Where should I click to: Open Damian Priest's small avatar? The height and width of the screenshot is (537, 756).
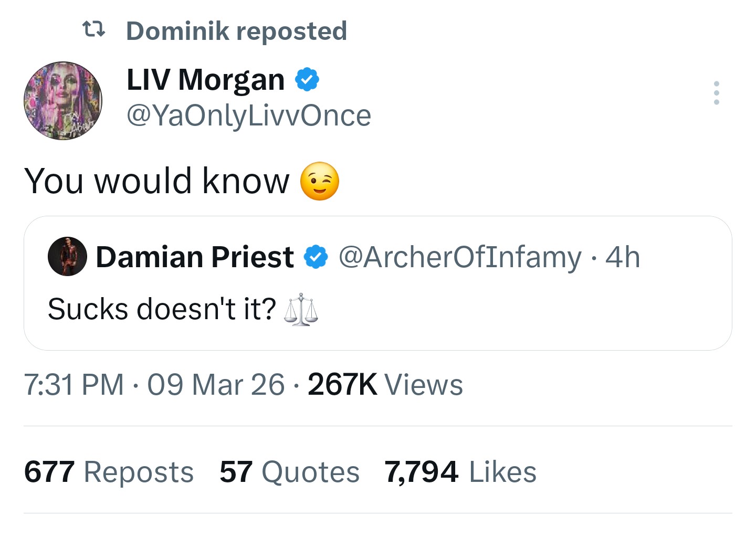pyautogui.click(x=68, y=257)
